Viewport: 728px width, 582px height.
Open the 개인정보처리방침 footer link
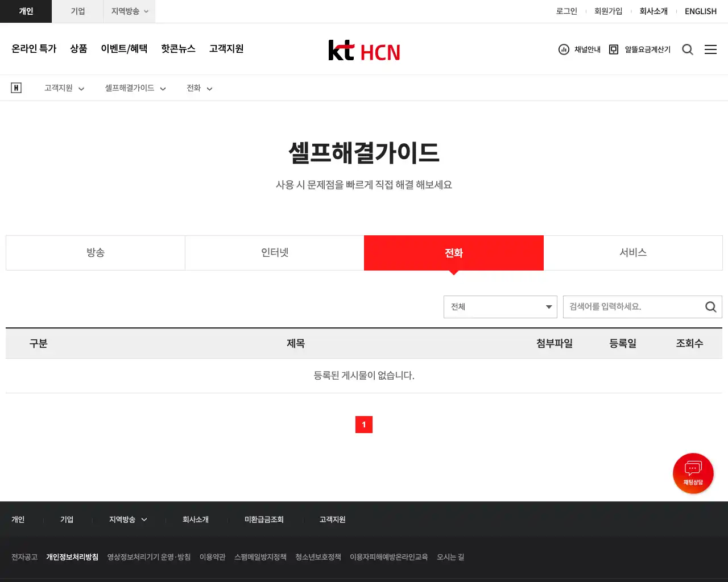[72, 557]
